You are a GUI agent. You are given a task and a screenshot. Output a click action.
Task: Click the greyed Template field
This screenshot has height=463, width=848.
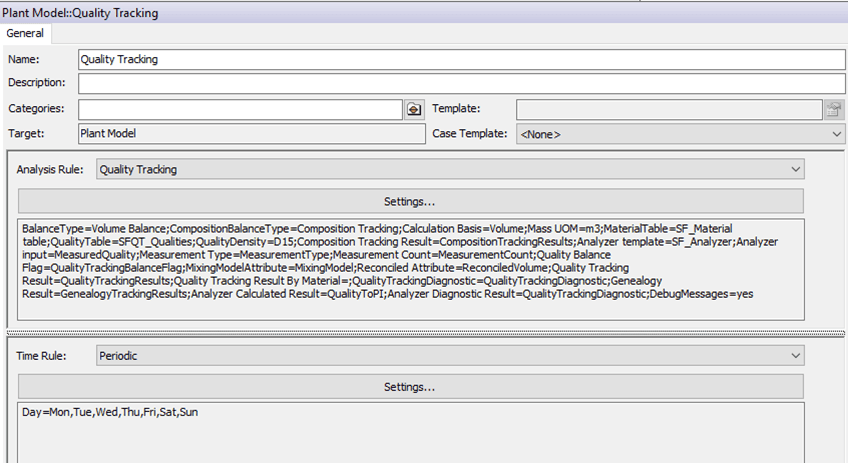coord(669,109)
